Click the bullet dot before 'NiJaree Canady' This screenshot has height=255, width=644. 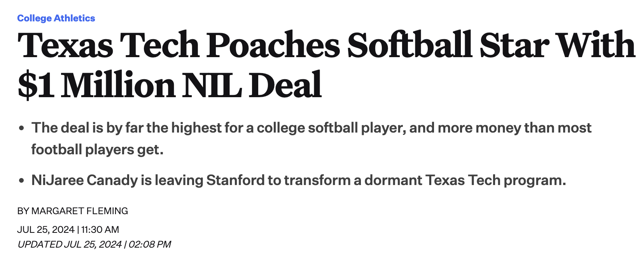click(22, 181)
